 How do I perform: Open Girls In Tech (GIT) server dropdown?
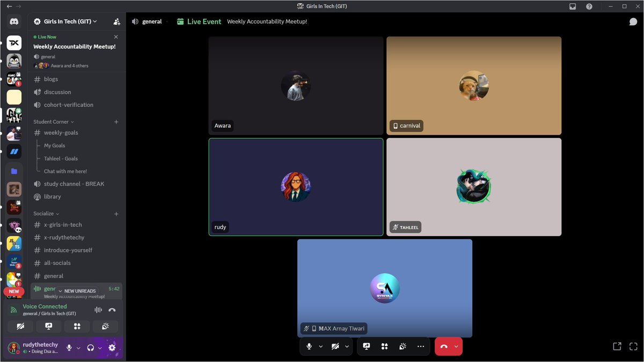(x=65, y=21)
